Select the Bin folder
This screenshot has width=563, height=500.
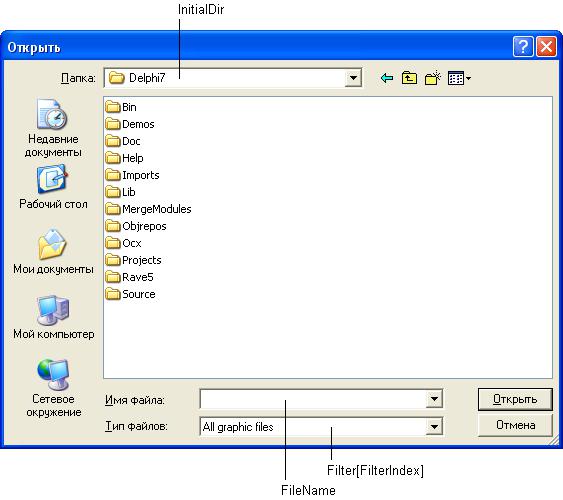point(121,107)
